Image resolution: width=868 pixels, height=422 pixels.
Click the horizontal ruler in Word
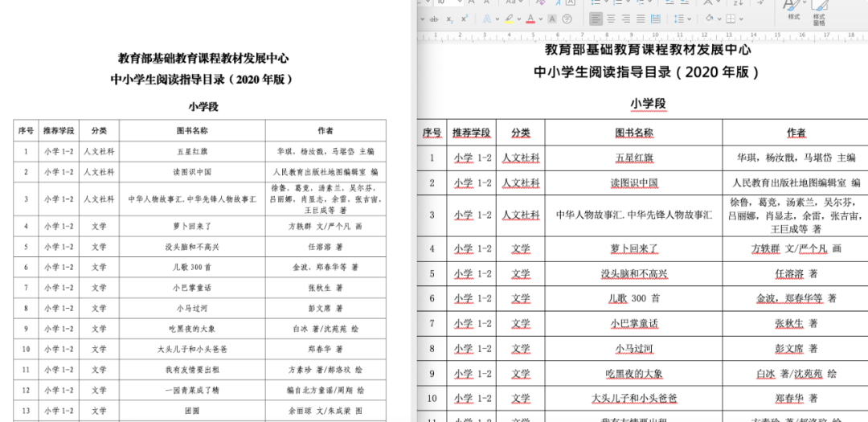point(642,36)
